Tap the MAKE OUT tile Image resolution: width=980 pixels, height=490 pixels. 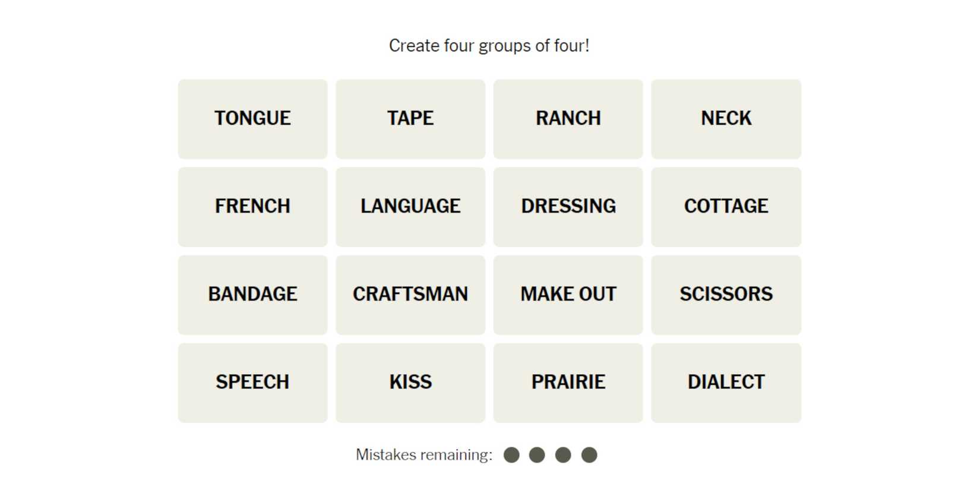point(568,295)
